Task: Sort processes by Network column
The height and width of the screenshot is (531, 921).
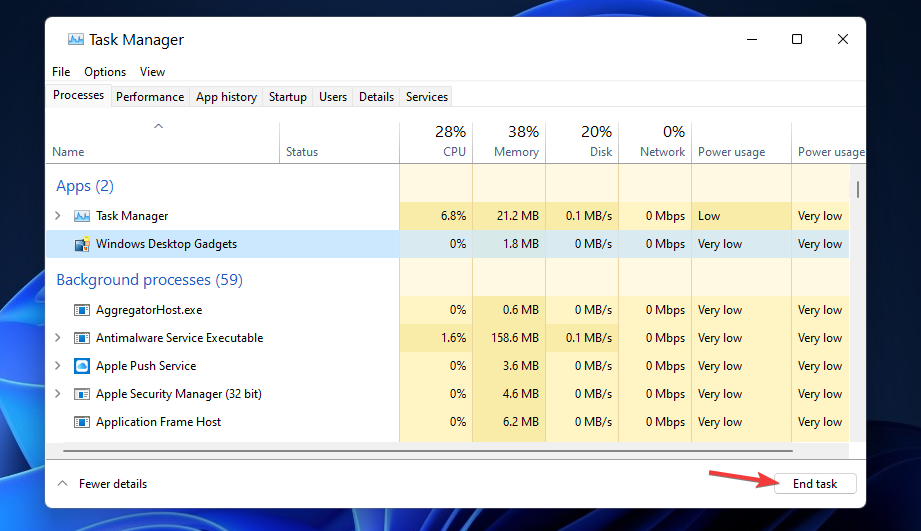Action: 655,143
